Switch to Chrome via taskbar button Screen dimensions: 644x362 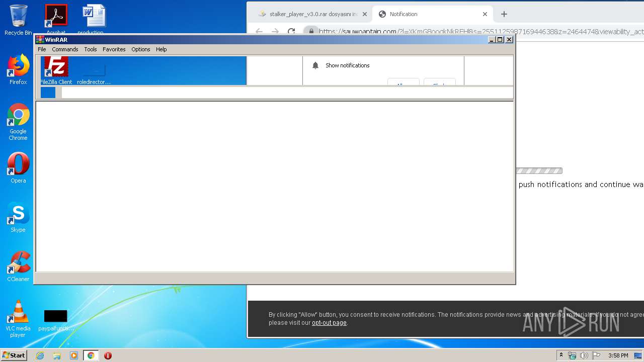click(91, 355)
